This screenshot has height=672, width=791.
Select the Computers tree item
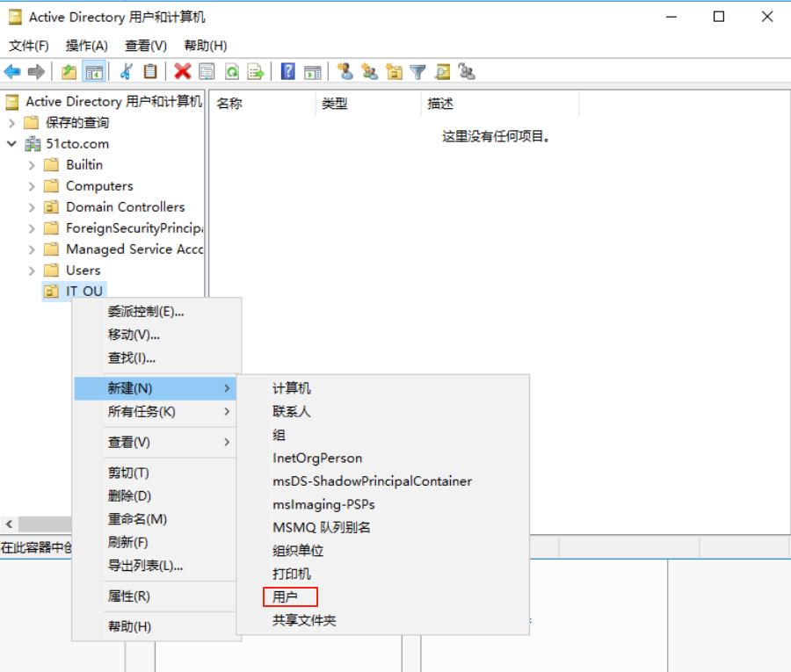click(99, 186)
